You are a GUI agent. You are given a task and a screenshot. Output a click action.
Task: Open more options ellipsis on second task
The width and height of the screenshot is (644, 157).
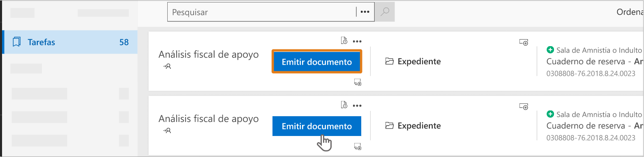click(357, 105)
